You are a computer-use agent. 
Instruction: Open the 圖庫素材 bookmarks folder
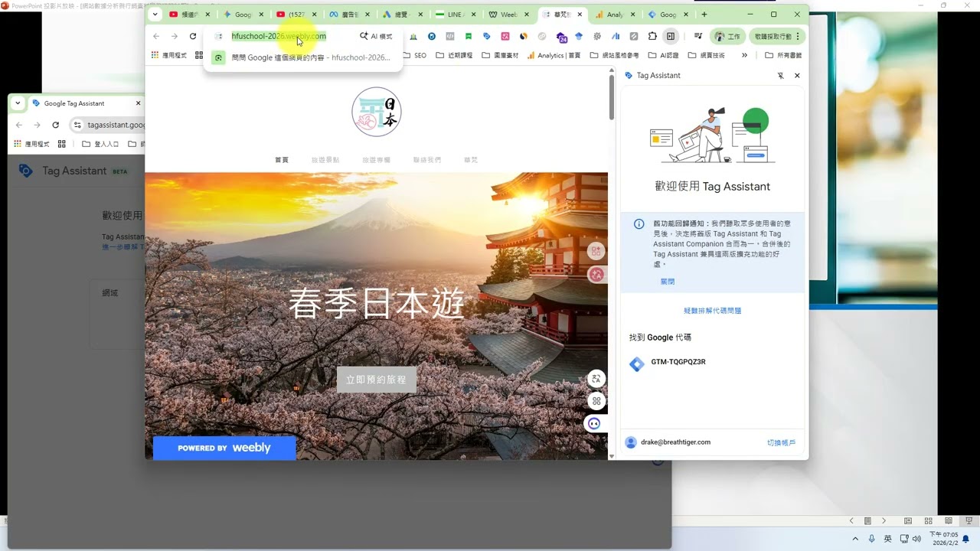(x=500, y=55)
